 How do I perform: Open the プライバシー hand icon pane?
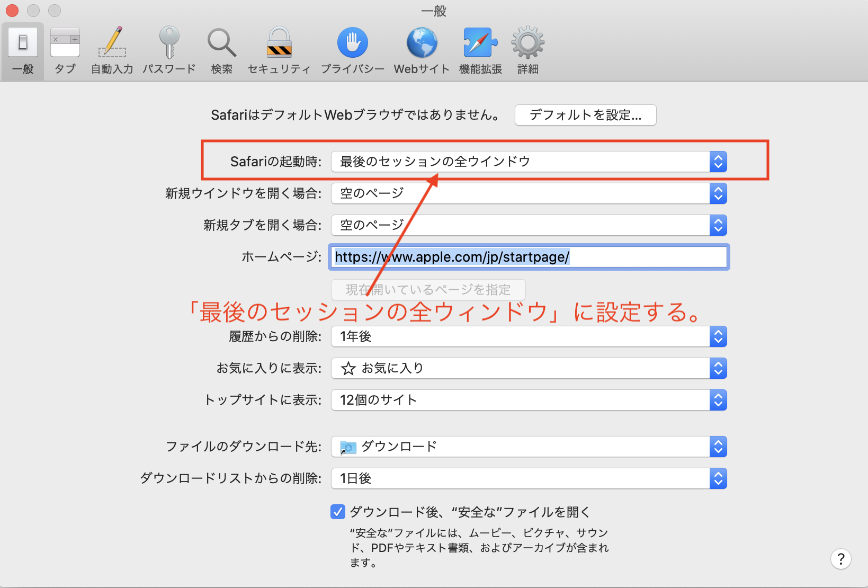353,51
